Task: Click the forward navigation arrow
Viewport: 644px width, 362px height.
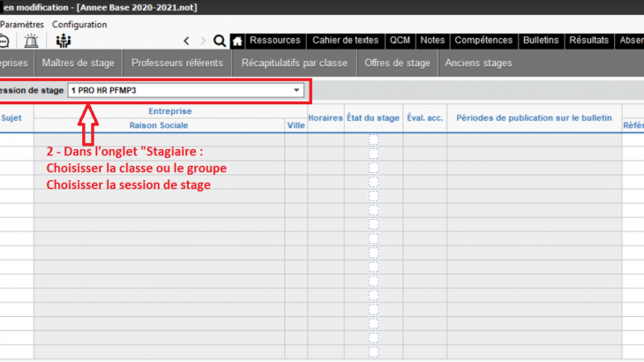Action: pos(203,41)
